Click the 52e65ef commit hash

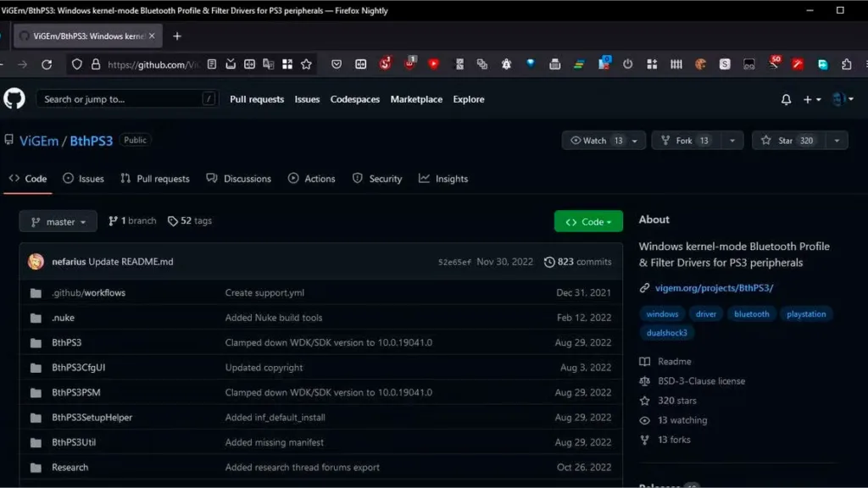coord(454,263)
